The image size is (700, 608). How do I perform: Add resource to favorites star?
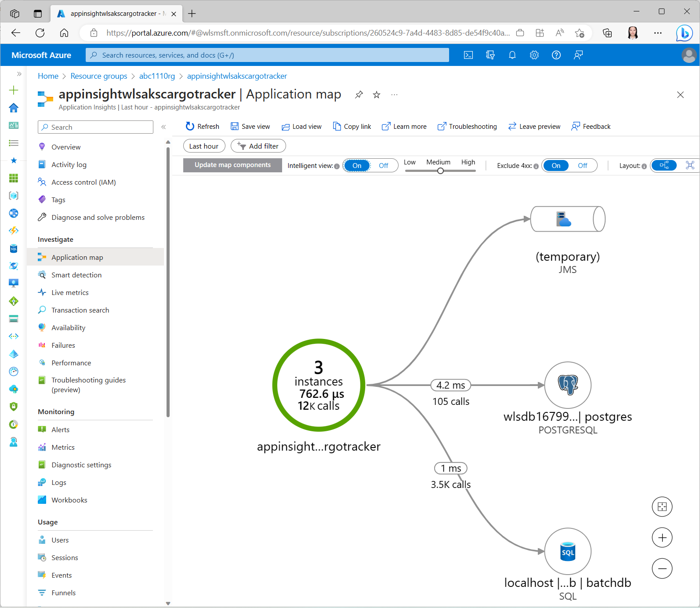tap(377, 95)
